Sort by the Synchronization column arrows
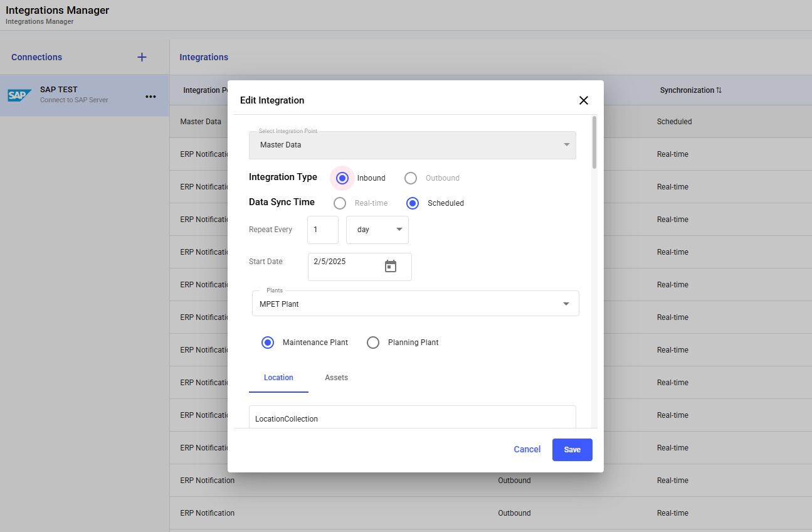The image size is (812, 532). 719,90
